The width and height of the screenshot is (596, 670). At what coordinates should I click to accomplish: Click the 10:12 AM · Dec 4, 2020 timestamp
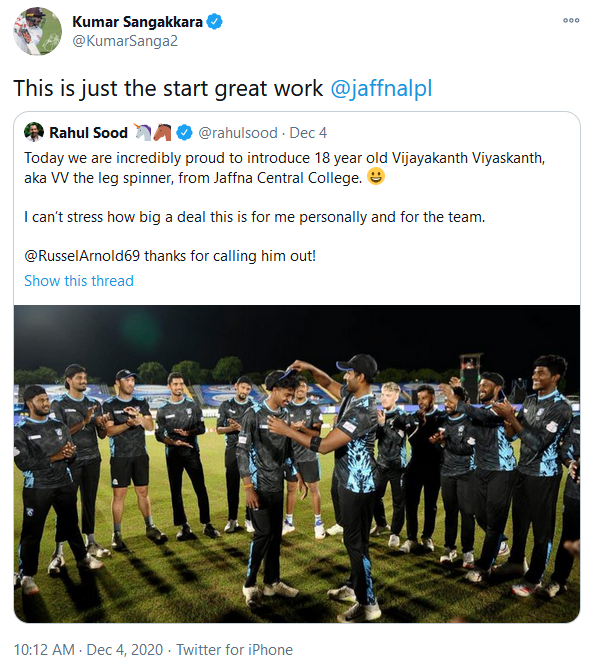[x=88, y=649]
